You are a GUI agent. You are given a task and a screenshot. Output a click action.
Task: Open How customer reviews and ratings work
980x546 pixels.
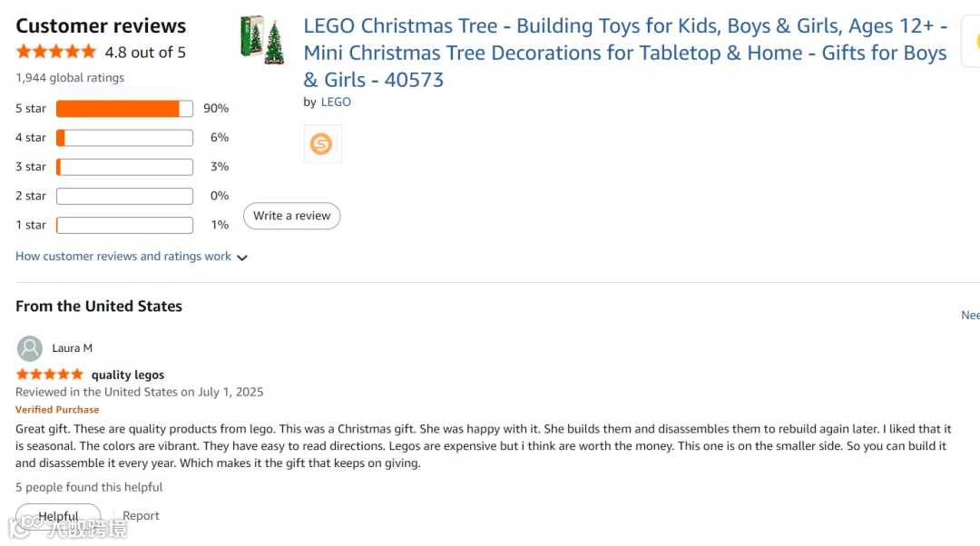click(x=123, y=257)
